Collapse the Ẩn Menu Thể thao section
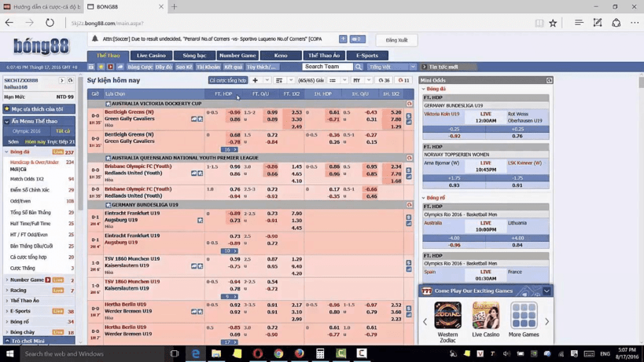 (x=7, y=121)
